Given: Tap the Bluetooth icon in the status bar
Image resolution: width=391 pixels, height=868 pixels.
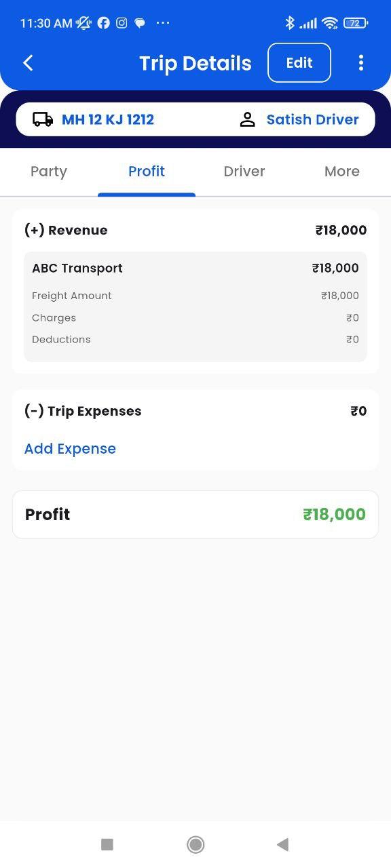Looking at the screenshot, I should (x=290, y=22).
